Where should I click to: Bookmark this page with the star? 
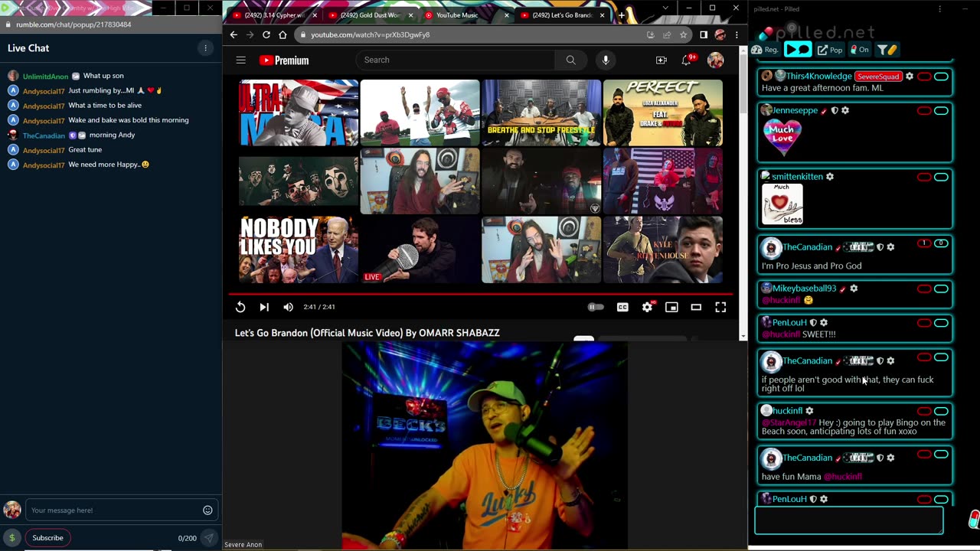(683, 34)
